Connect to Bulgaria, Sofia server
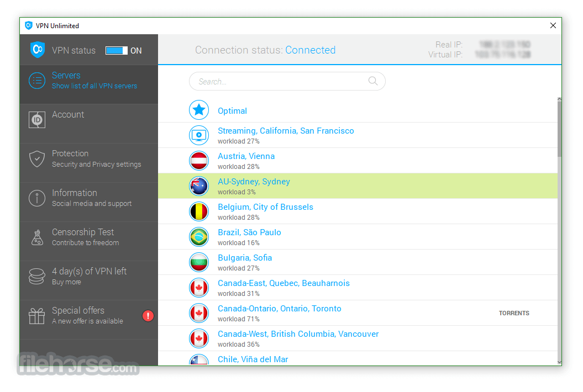Image resolution: width=583 pixels, height=392 pixels. click(x=358, y=262)
